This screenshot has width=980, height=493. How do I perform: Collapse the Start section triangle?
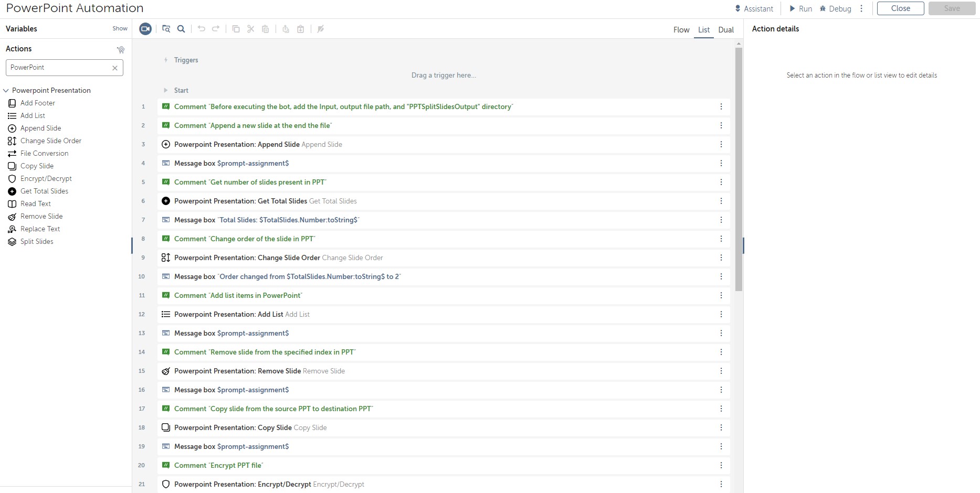[166, 90]
